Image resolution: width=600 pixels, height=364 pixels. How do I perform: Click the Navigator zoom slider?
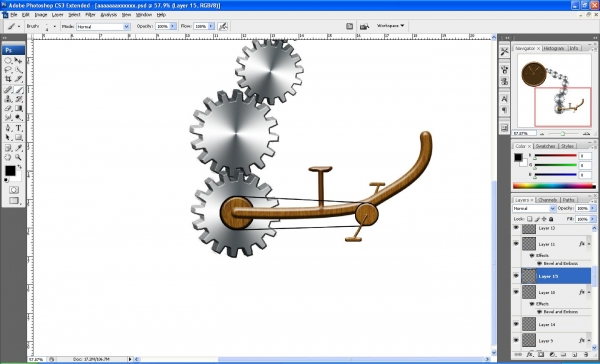pos(563,134)
